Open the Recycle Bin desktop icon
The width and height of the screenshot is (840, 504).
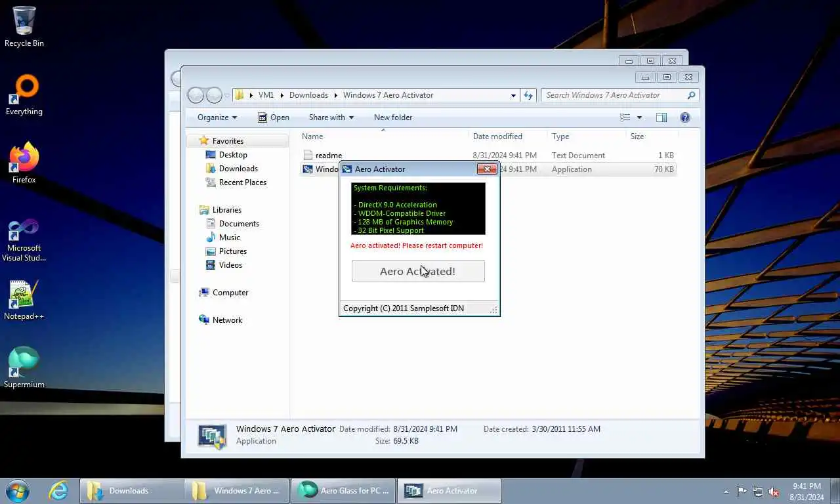click(x=24, y=27)
